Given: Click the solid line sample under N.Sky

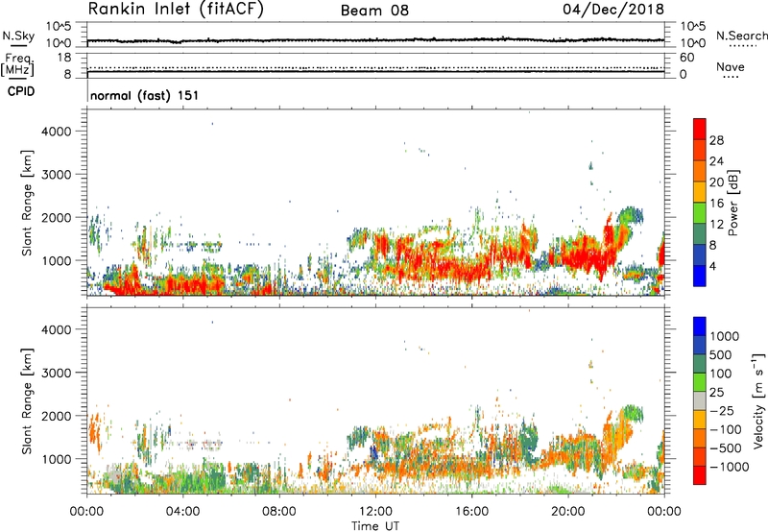Looking at the screenshot, I should 18,45.
